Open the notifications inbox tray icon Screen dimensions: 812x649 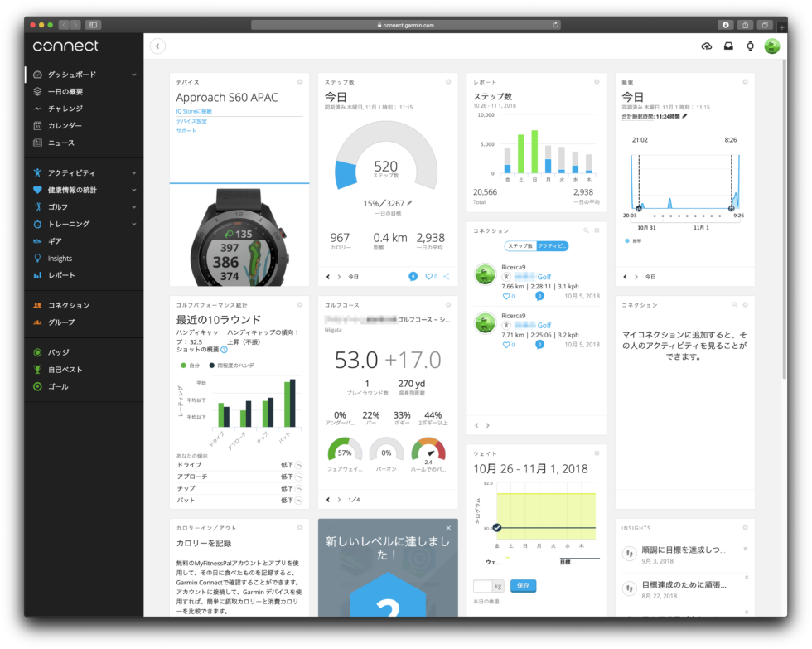point(728,46)
